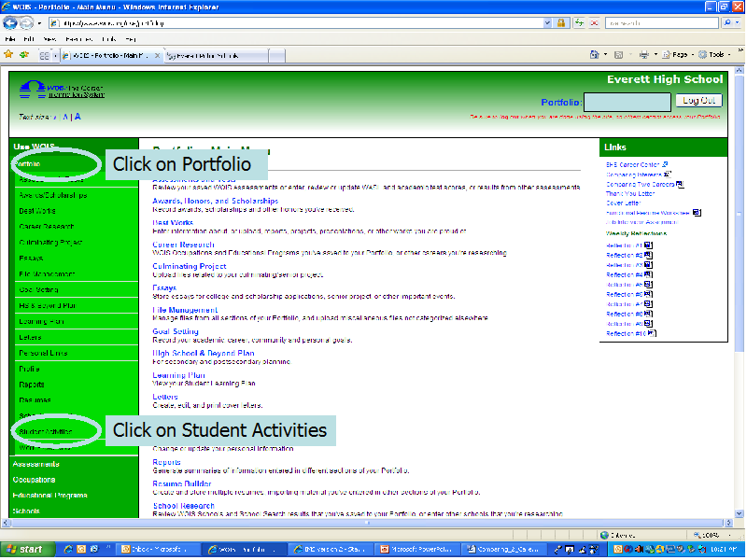Switch to Inbox - Microsoft taskbar window
The height and width of the screenshot is (560, 747).
pyautogui.click(x=156, y=550)
